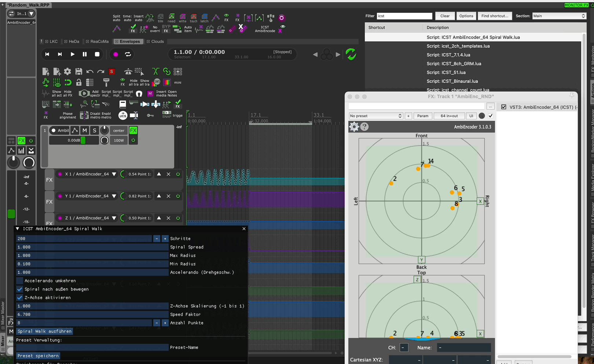
Task: Toggle VST3 AmbiEncoder_64 enabled checkbox in FX list
Action: coord(504,107)
